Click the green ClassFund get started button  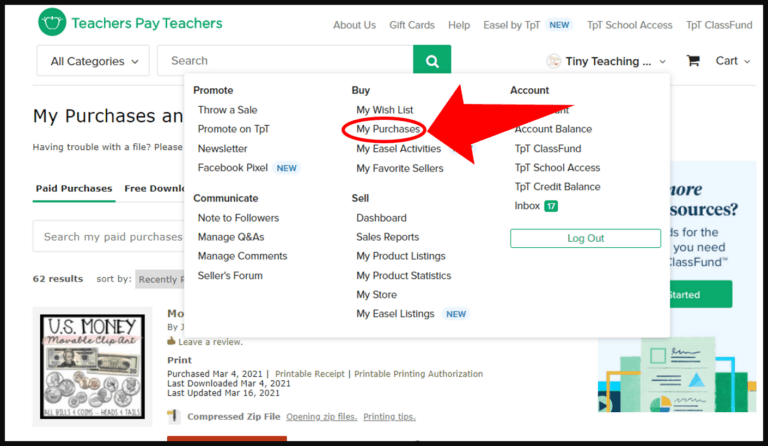pyautogui.click(x=700, y=294)
